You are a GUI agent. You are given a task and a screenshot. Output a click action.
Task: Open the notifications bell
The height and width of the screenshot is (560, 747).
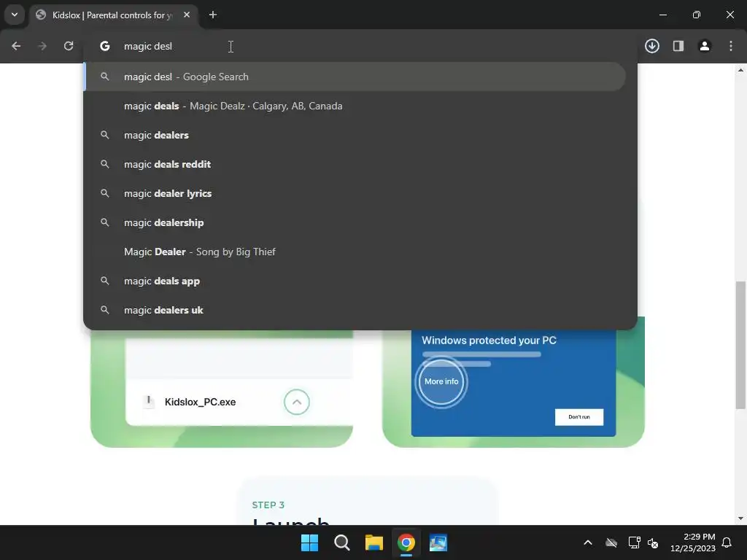(727, 542)
